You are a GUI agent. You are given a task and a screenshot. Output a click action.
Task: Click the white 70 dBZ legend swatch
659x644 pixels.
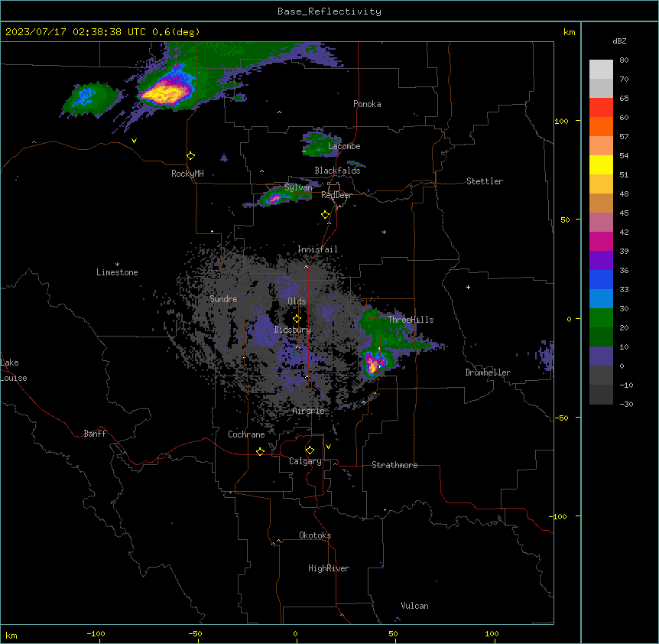click(601, 70)
